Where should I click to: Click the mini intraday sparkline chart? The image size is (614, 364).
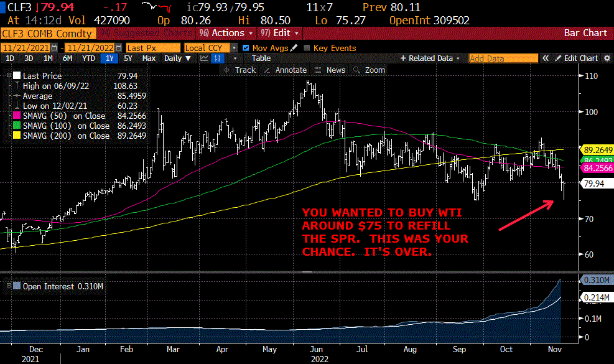pos(157,6)
